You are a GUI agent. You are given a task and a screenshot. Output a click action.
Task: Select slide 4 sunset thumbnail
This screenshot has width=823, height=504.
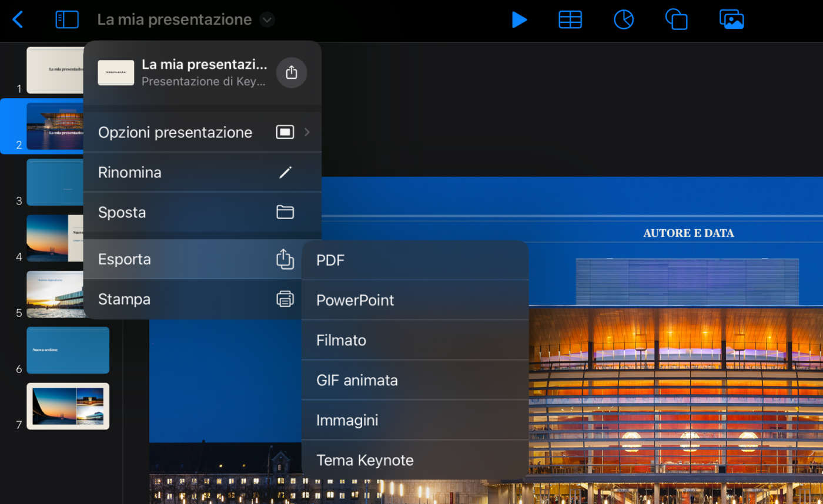[55, 238]
